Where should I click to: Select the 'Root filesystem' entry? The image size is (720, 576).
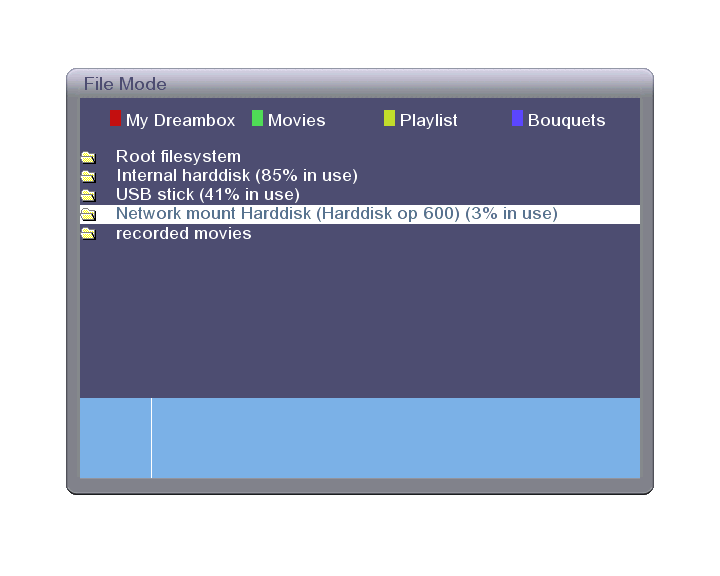[x=360, y=157]
